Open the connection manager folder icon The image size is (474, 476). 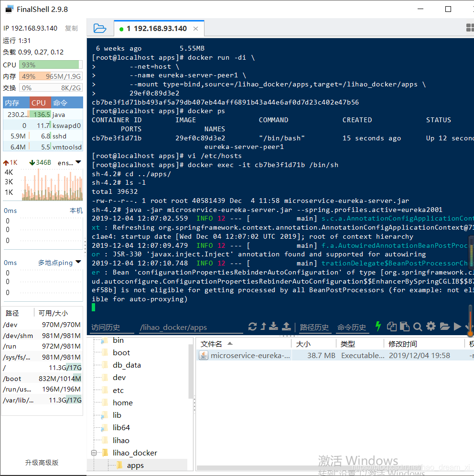[x=100, y=28]
